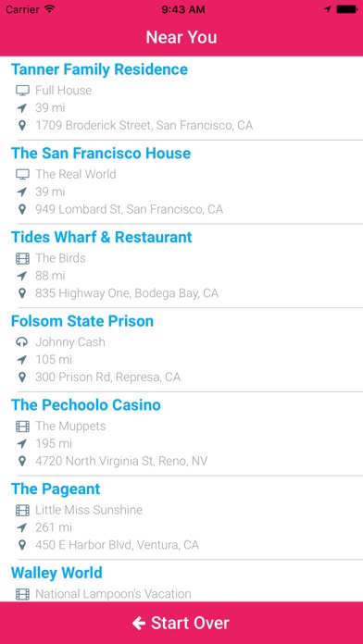Image resolution: width=363 pixels, height=644 pixels.
Task: Open Tanner Family Residence entry
Action: click(x=181, y=98)
